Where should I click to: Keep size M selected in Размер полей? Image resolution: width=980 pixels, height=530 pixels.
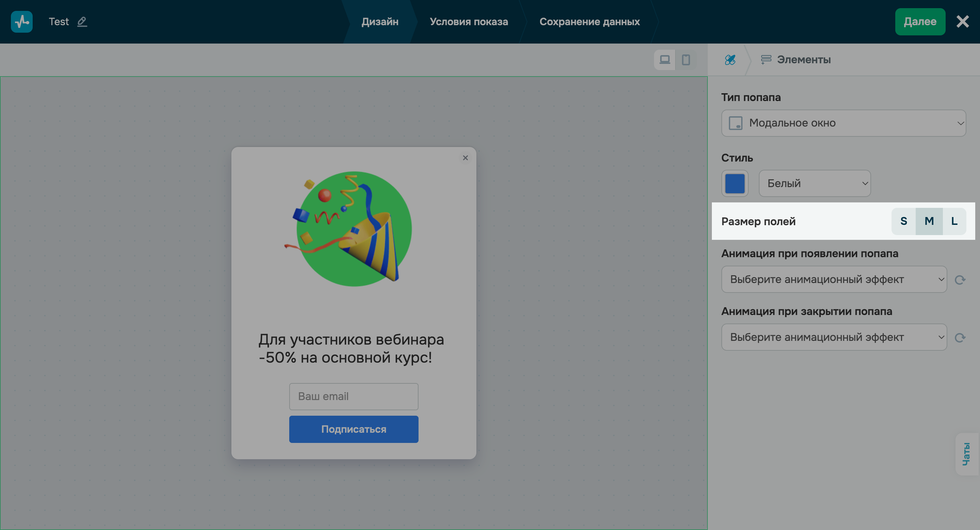tap(929, 221)
